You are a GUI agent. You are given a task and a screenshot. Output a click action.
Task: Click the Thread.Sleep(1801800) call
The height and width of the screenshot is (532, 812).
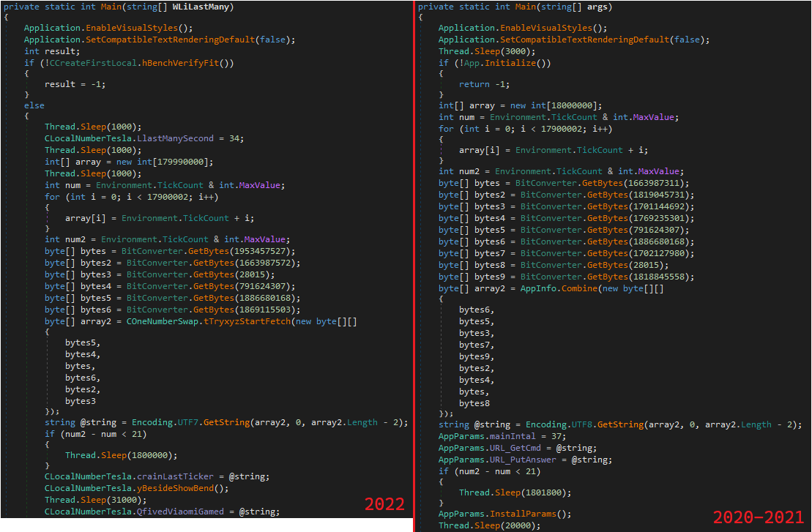515,493
